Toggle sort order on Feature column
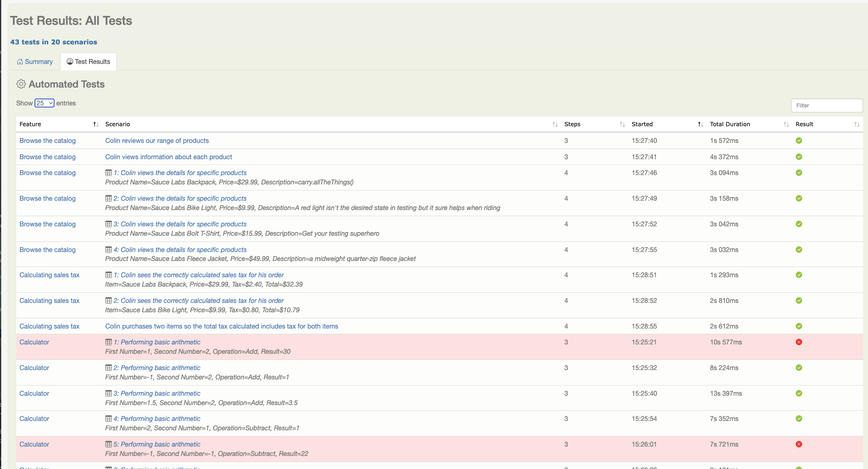The width and height of the screenshot is (868, 469). 96,124
